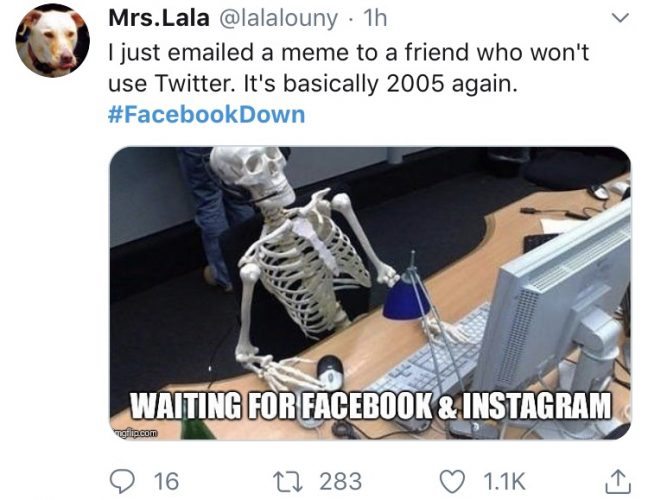Image resolution: width=648 pixels, height=500 pixels.
Task: Open the #FacebookDown hashtag
Action: click(x=205, y=113)
